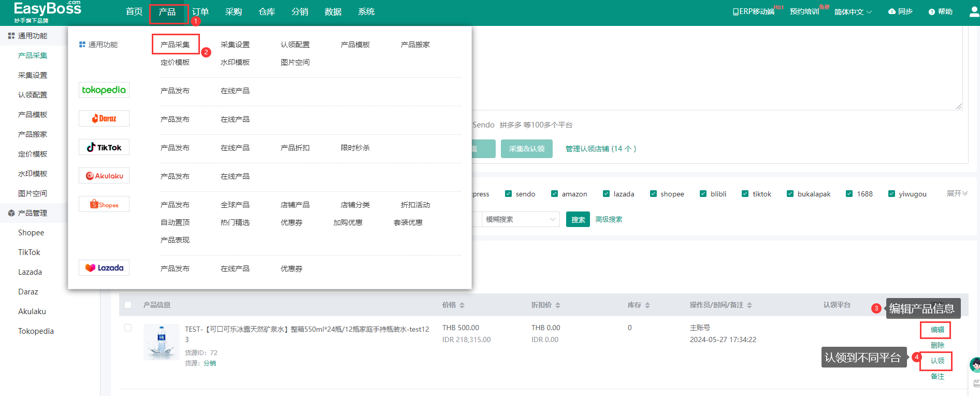Sort by operator/time/remark column arrows

(x=750, y=305)
